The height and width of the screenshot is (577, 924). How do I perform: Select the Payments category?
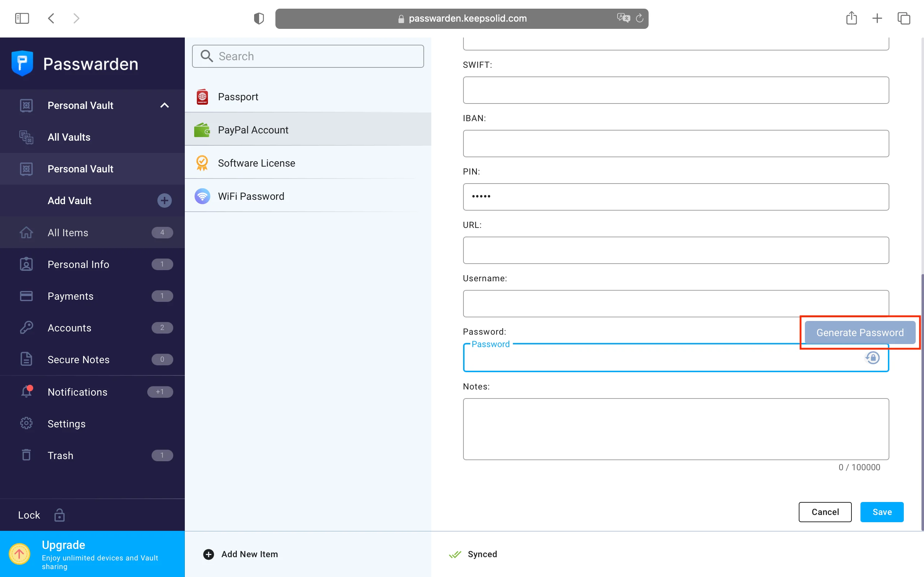pos(71,296)
